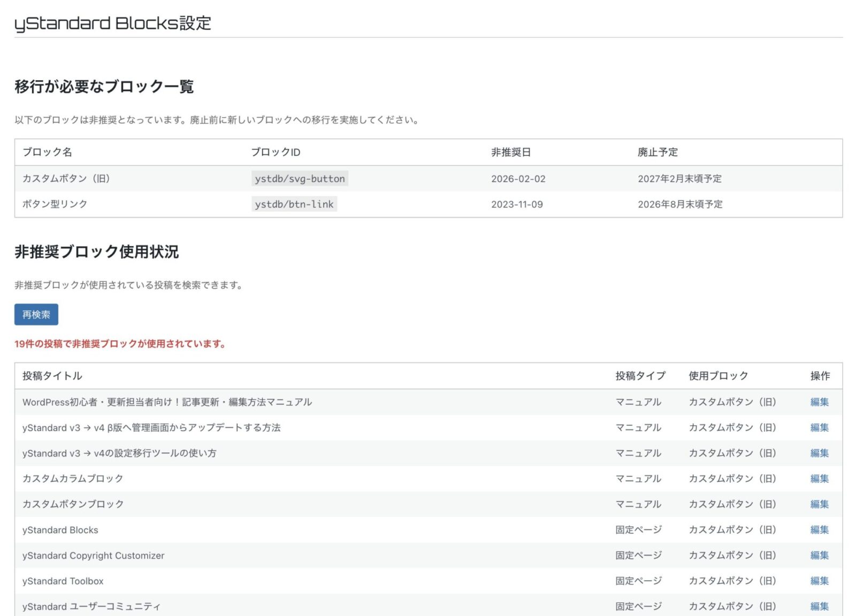
Task: Open 編集 for the v4 β版 update post
Action: [819, 428]
